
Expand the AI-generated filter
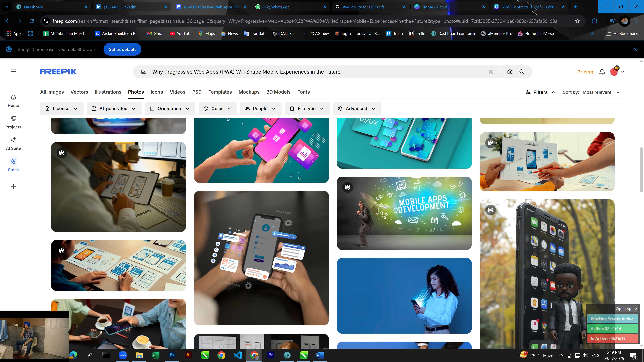pyautogui.click(x=114, y=109)
